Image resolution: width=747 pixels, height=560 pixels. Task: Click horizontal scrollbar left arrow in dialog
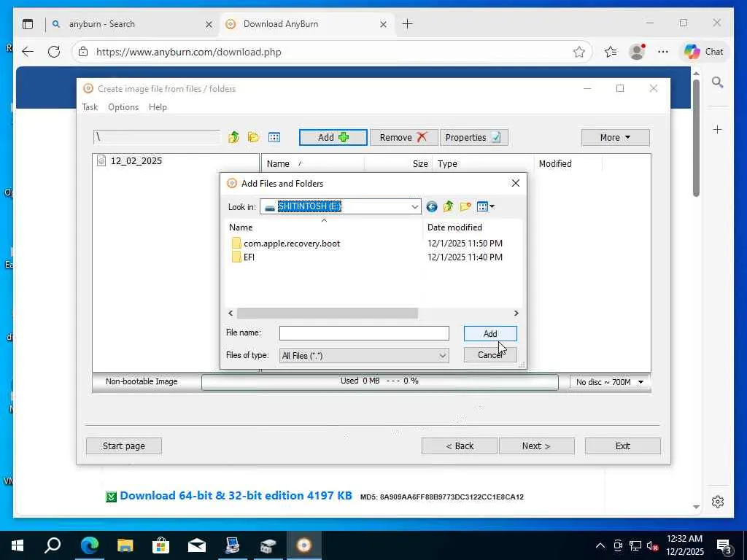click(231, 314)
